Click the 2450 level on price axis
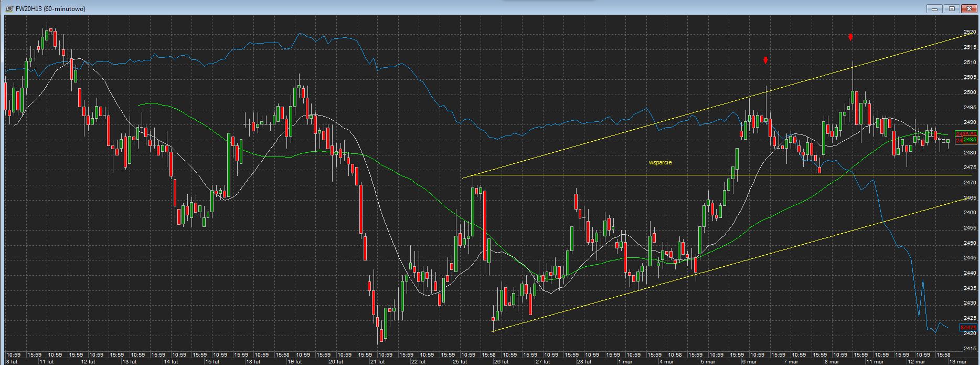Viewport: 980px width, 365px height. [x=970, y=243]
